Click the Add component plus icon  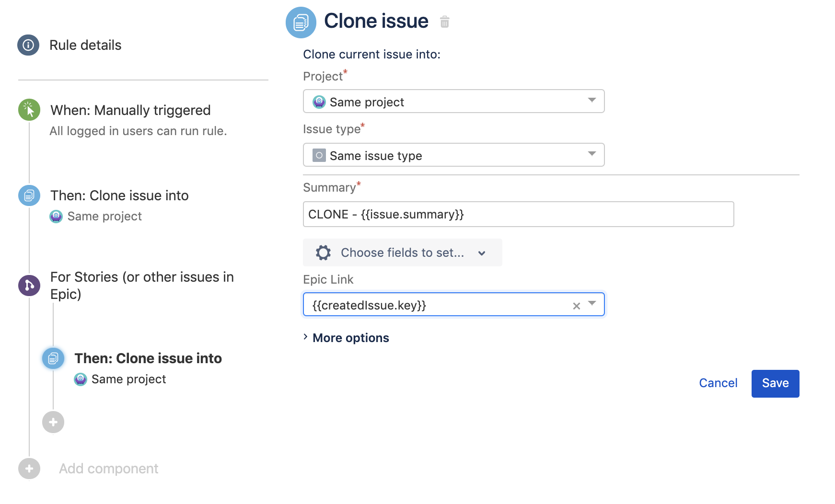(29, 468)
